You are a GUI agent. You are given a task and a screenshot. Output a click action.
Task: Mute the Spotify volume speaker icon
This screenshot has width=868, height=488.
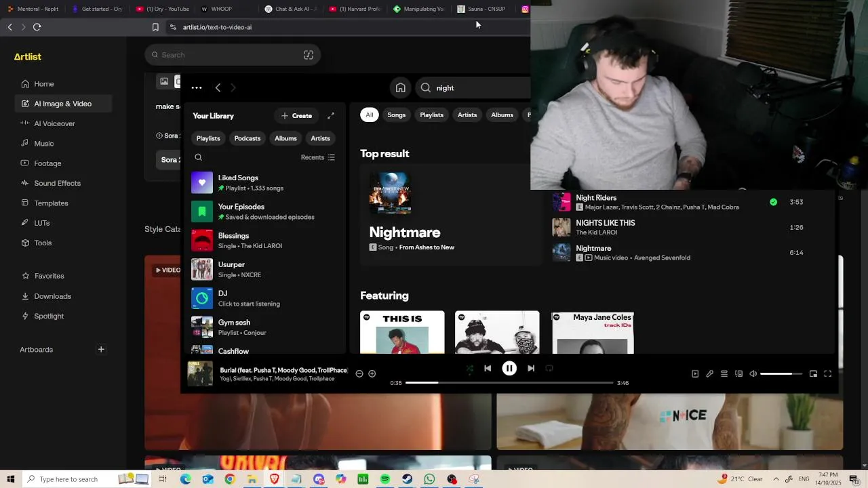pos(753,373)
